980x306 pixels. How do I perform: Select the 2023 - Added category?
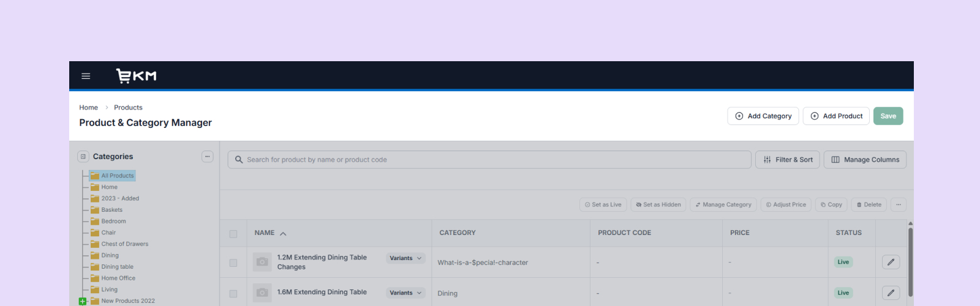115,199
